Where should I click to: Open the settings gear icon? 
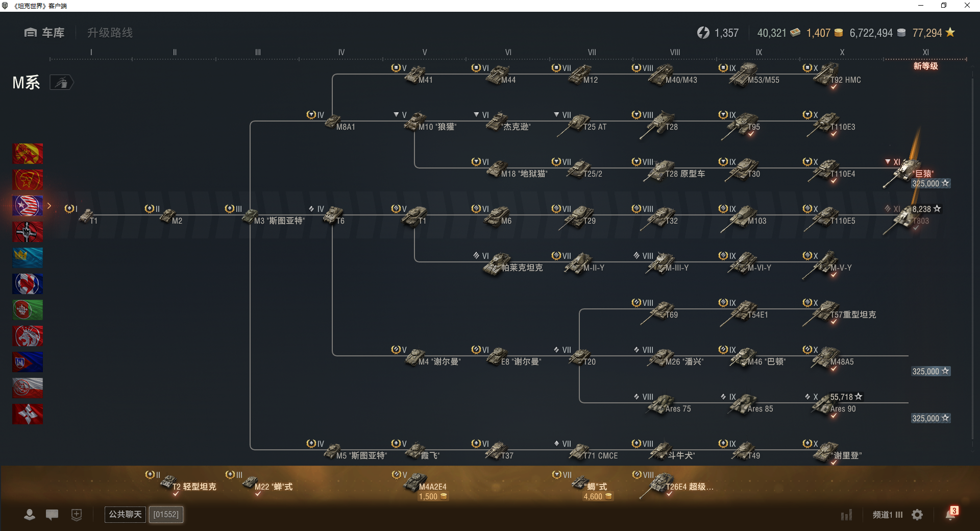917,515
